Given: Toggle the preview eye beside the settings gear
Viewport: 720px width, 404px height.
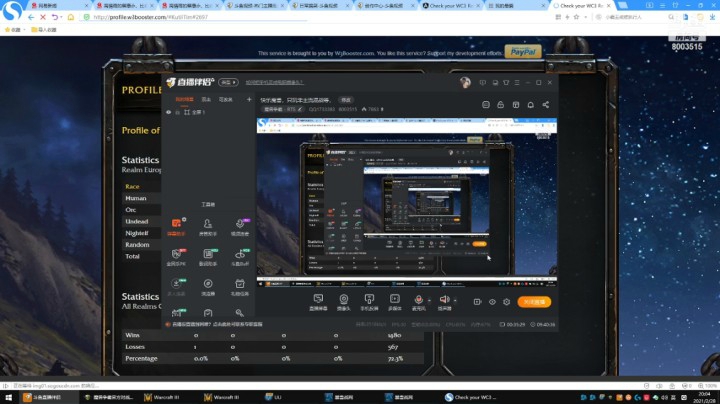Looking at the screenshot, I should click(x=492, y=302).
